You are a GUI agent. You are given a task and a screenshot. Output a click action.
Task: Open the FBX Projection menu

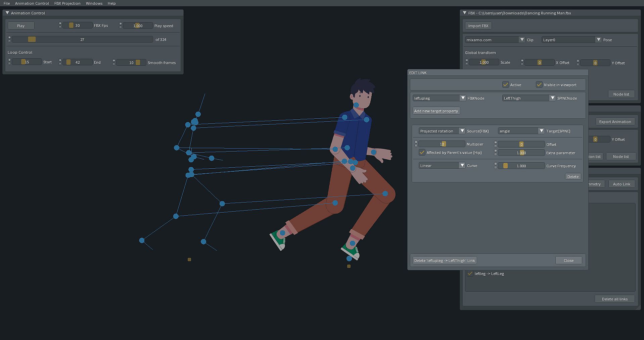pos(67,3)
